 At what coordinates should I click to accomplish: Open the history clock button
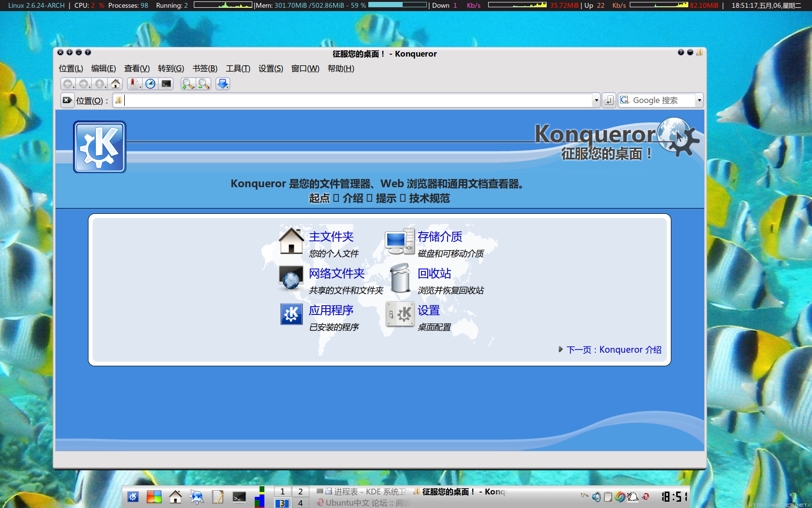[150, 84]
